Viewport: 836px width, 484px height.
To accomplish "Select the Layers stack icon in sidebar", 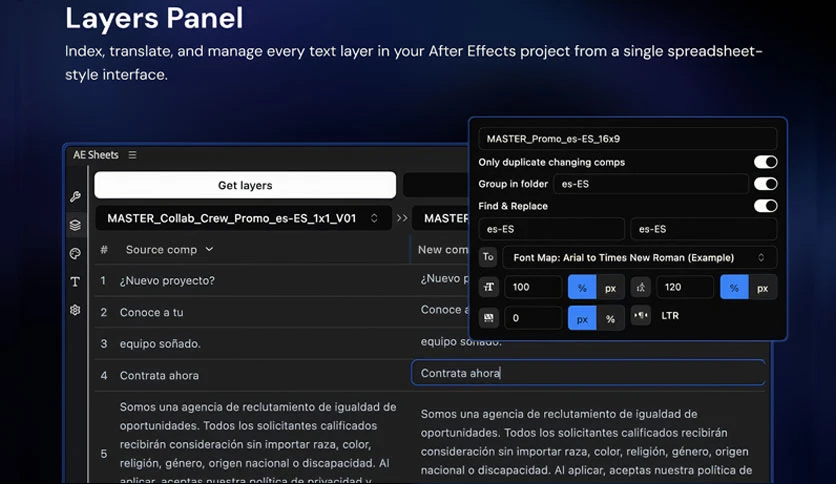I will (x=75, y=225).
